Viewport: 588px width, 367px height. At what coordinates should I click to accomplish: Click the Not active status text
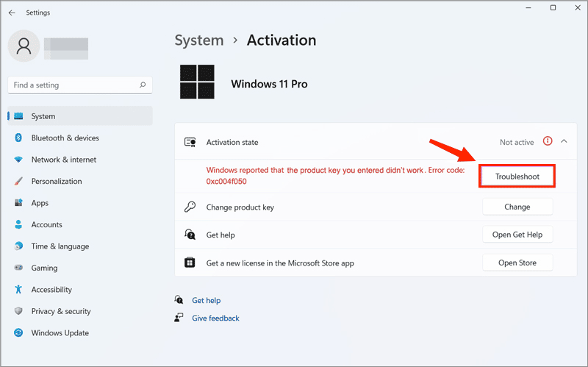[517, 142]
